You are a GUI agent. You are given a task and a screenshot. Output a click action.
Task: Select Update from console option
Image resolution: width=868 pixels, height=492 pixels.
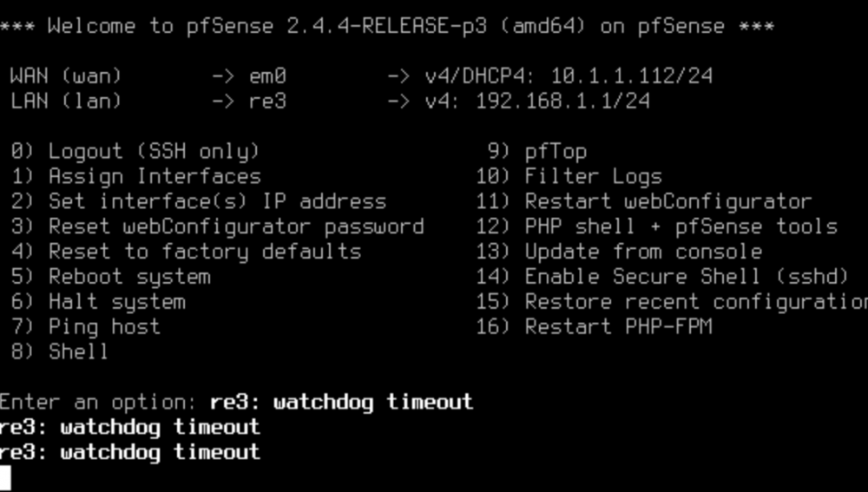(x=620, y=252)
